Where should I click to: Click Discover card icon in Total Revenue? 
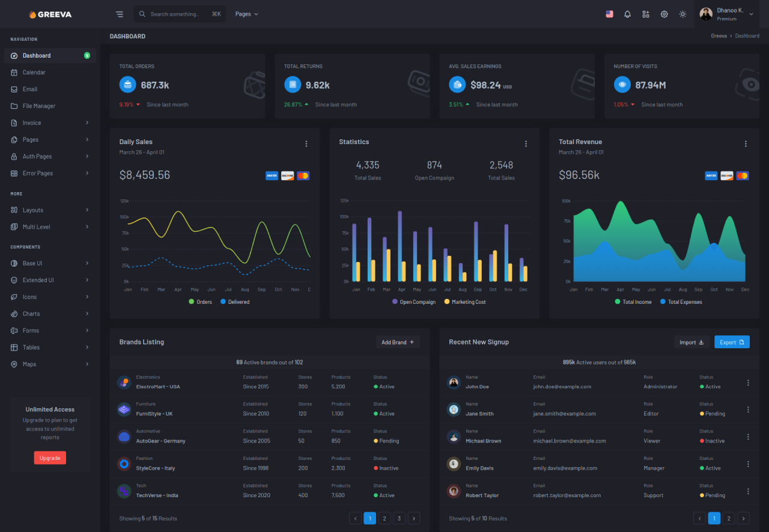click(x=727, y=176)
